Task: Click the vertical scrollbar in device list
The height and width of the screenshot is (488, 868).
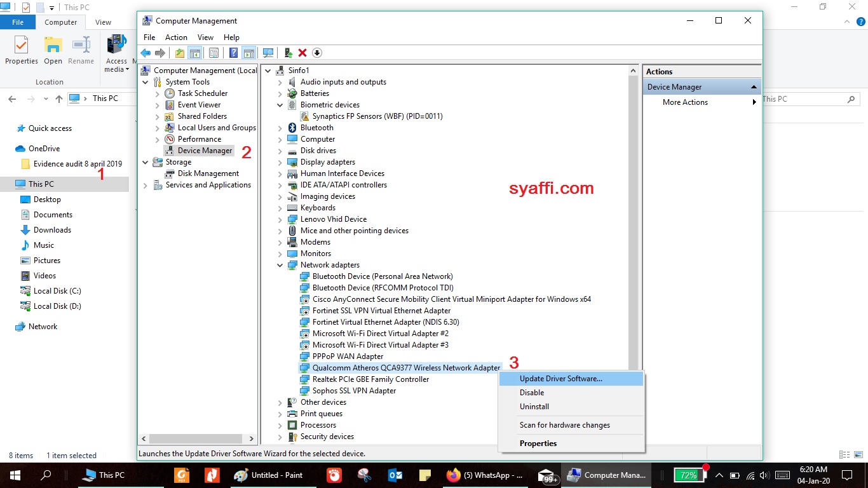Action: pos(633,222)
